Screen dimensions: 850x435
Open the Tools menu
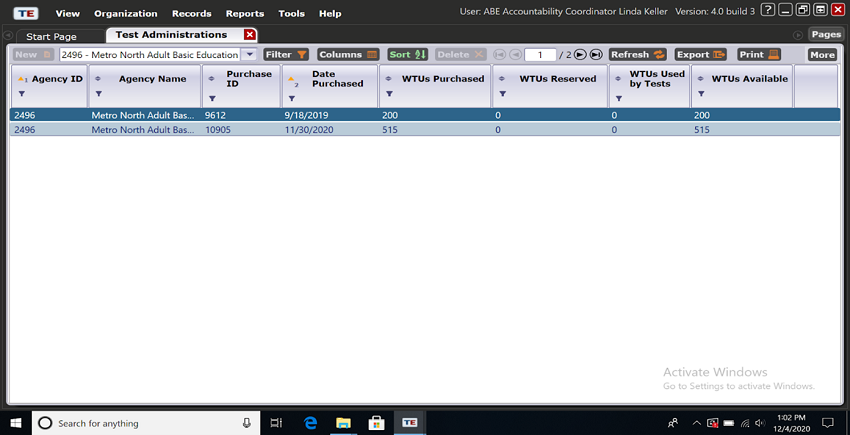pyautogui.click(x=292, y=14)
